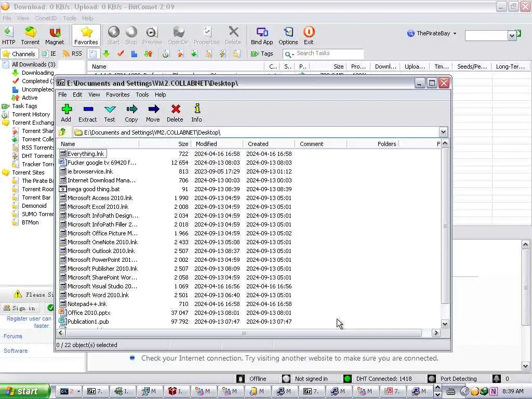The height and width of the screenshot is (399, 532).
Task: Open 7-Zip Edit menu
Action: click(x=77, y=95)
